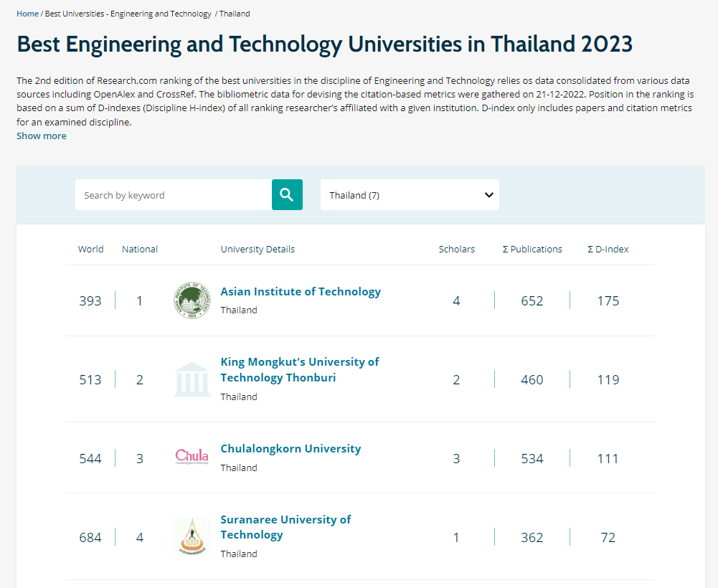This screenshot has height=588, width=718.
Task: Click publications value 652
Action: [x=532, y=301]
